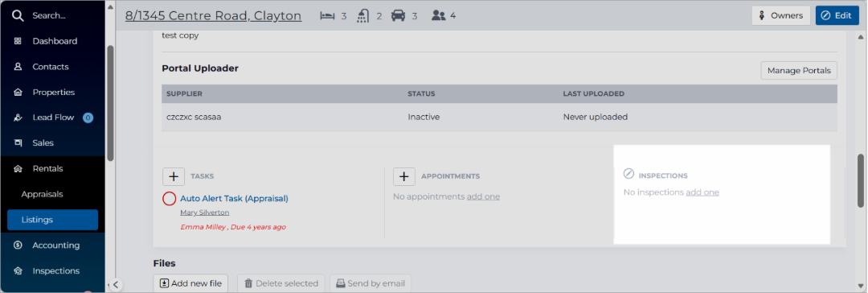
Task: Select Listings submenu item
Action: point(52,220)
